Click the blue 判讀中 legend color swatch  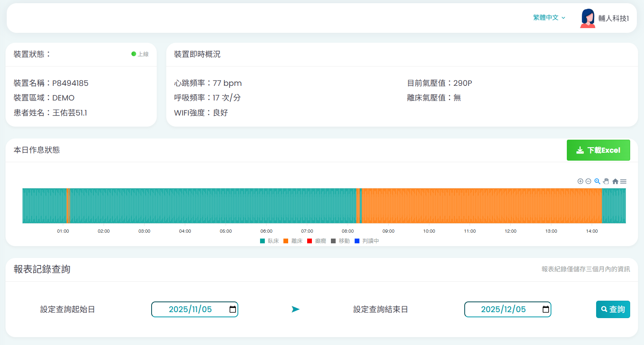coord(357,241)
